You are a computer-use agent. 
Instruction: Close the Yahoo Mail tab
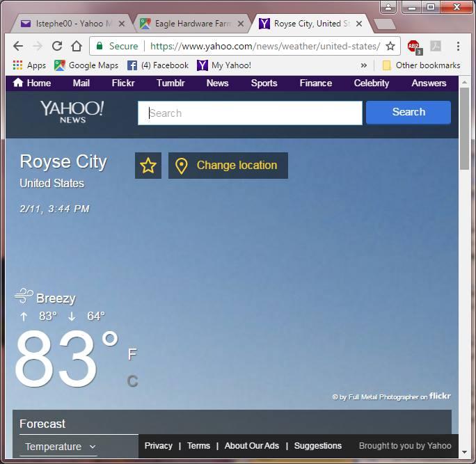coord(121,24)
